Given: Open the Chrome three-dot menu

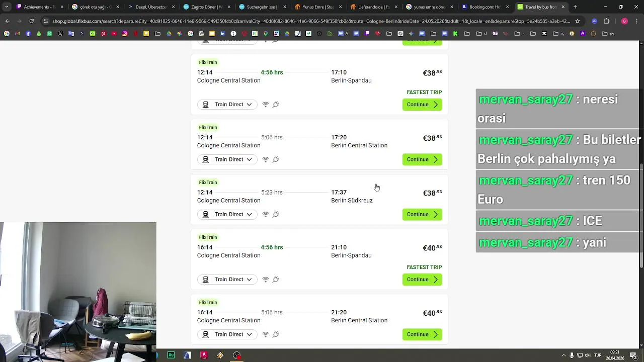Looking at the screenshot, I should click(x=637, y=21).
